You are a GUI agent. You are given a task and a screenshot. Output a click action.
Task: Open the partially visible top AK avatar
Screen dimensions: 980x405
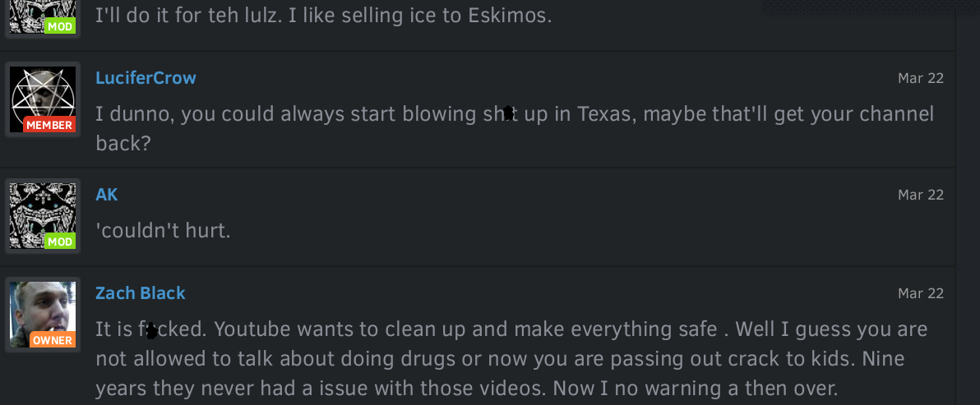point(43,17)
